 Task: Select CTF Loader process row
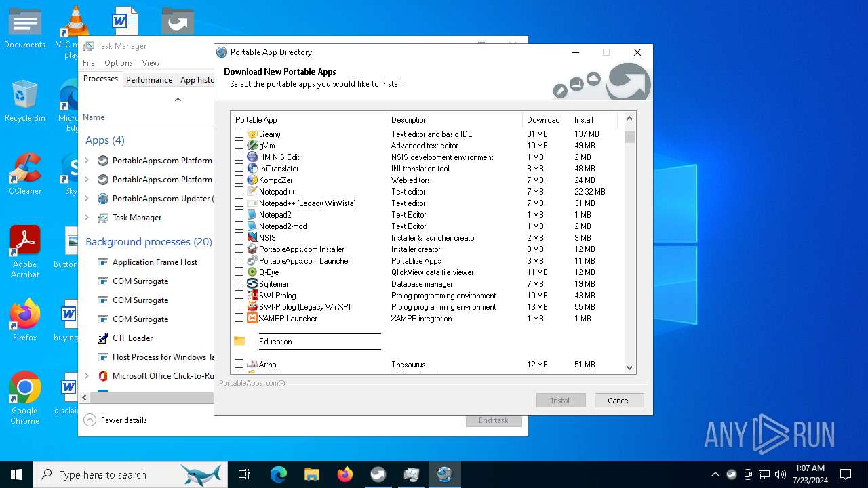click(146, 338)
